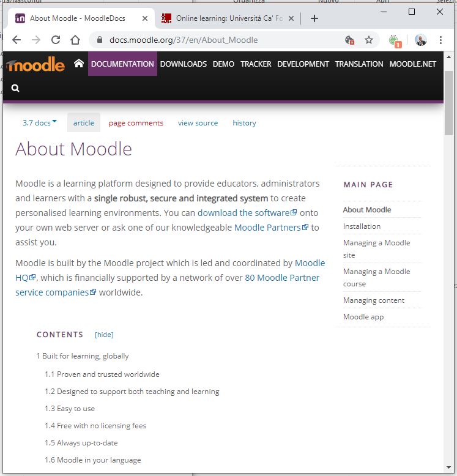This screenshot has width=457, height=476.
Task: Open the TRANSLATION menu item
Action: click(359, 64)
